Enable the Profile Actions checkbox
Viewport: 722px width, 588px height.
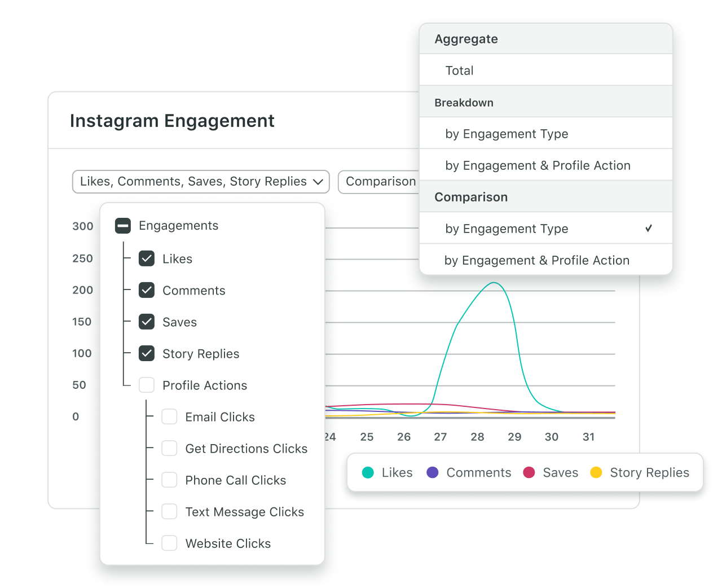tap(147, 385)
